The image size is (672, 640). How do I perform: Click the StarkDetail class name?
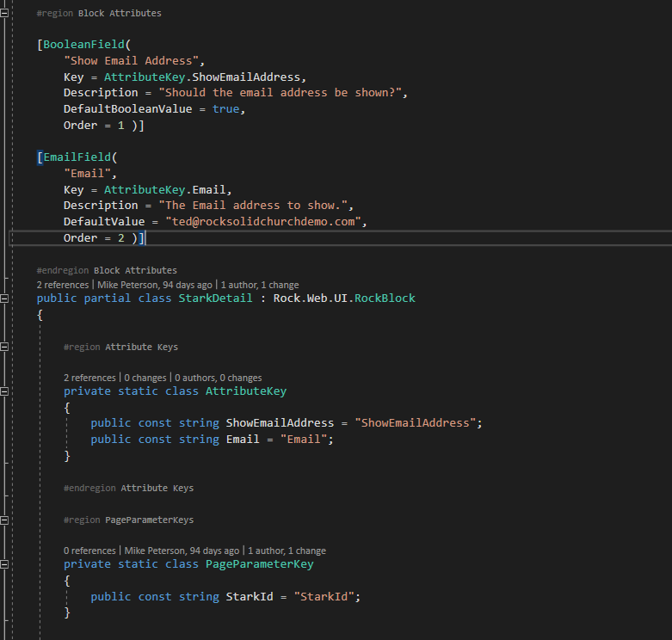point(216,298)
